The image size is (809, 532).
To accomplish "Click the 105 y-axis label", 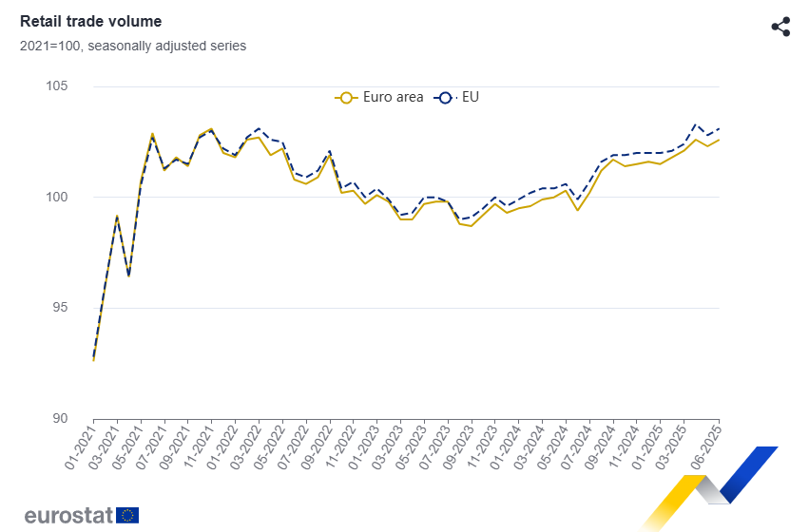I will coord(56,85).
